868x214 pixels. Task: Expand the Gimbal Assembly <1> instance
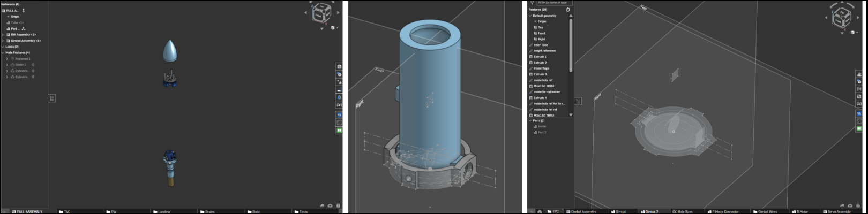click(x=3, y=41)
